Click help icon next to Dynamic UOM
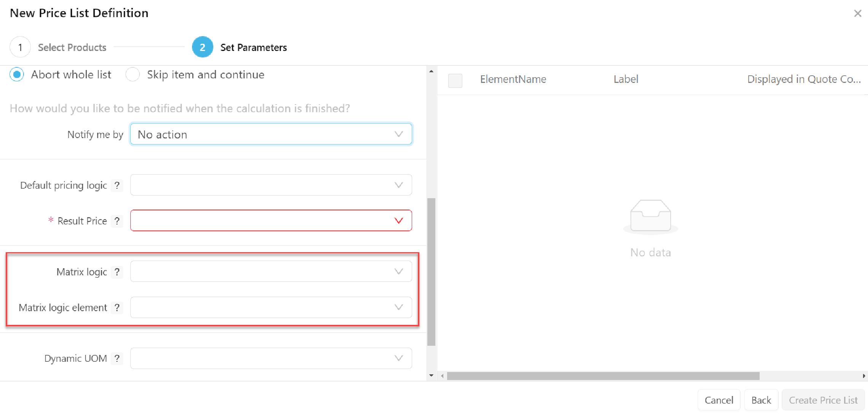Screen dimensions: 868x415 tap(117, 359)
